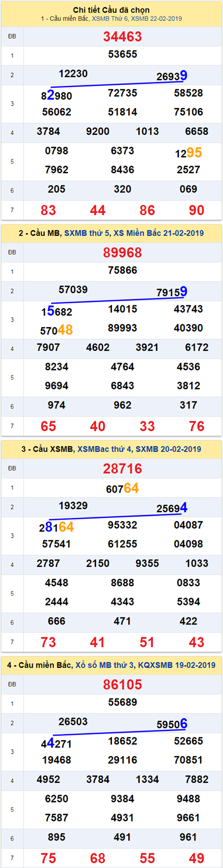Click fifth prize number 7587

(57, 818)
